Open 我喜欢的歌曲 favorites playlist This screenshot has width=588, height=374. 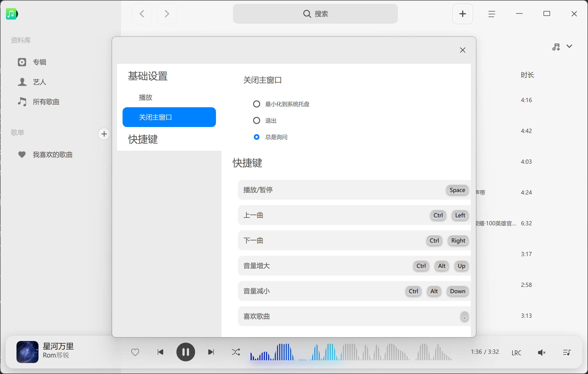pos(45,155)
